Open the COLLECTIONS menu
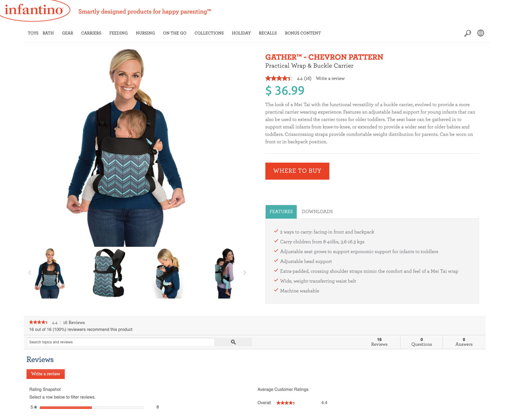509x420 pixels. tap(209, 33)
